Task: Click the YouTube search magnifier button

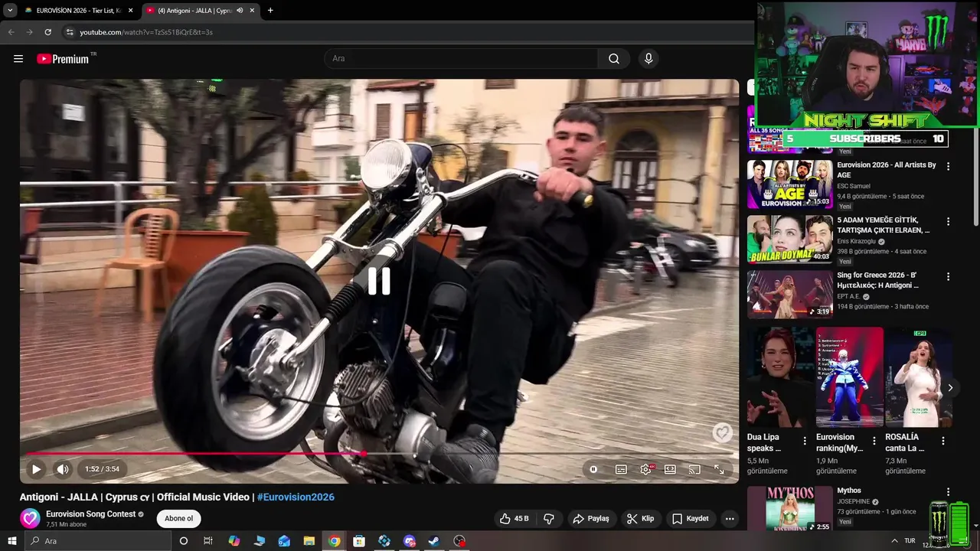Action: tap(614, 59)
